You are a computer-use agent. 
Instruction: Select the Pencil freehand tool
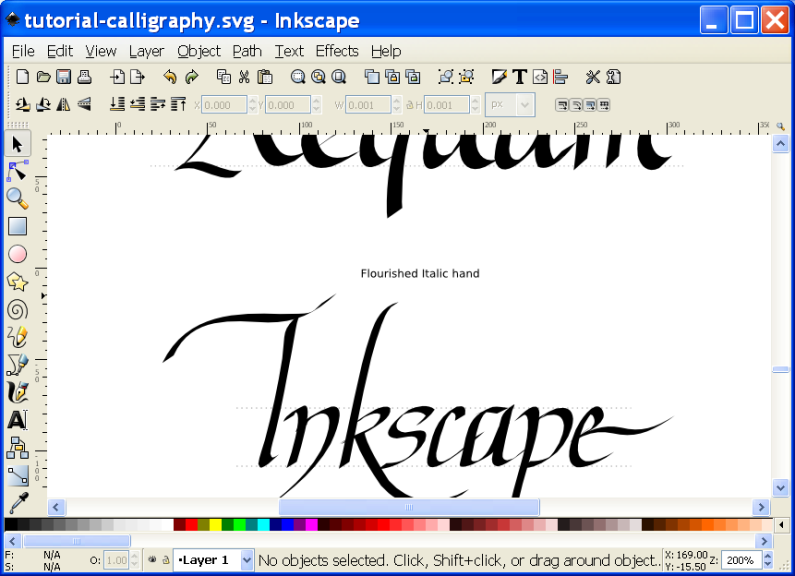click(17, 337)
